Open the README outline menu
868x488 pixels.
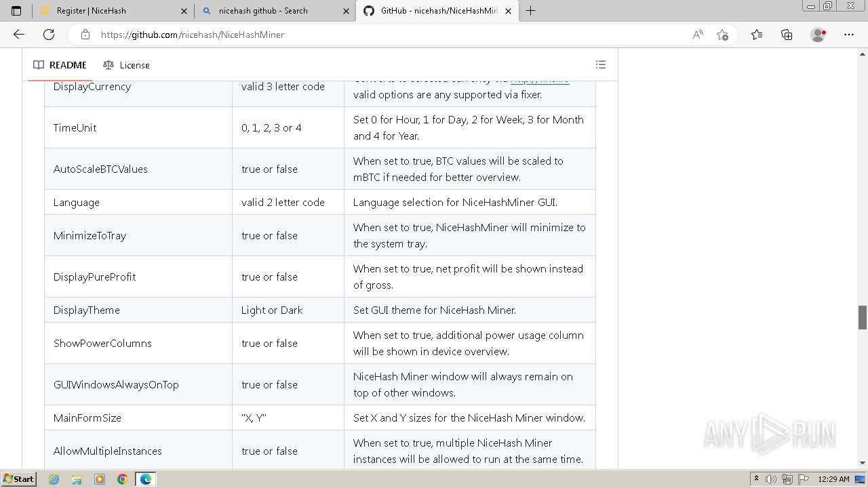600,64
